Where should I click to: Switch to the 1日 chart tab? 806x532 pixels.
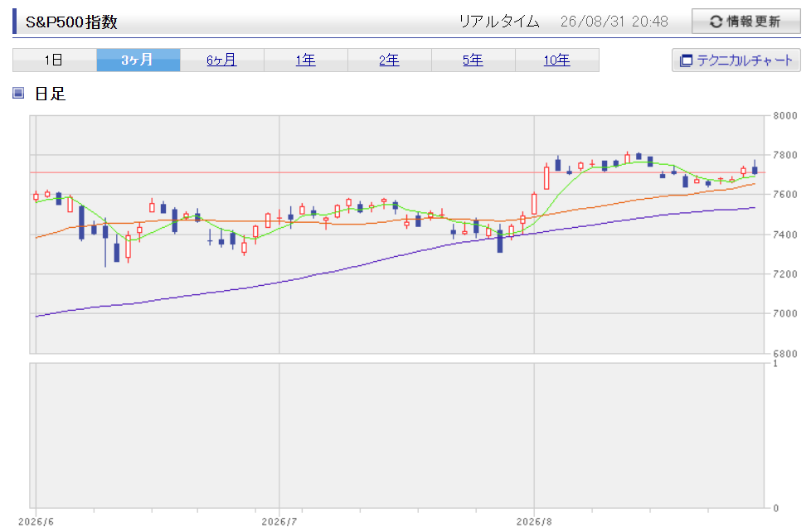click(55, 60)
